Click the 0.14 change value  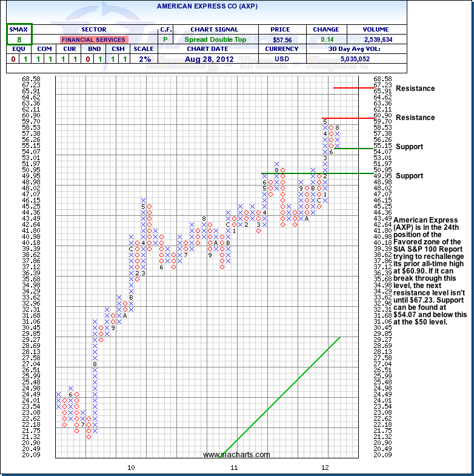click(326, 39)
